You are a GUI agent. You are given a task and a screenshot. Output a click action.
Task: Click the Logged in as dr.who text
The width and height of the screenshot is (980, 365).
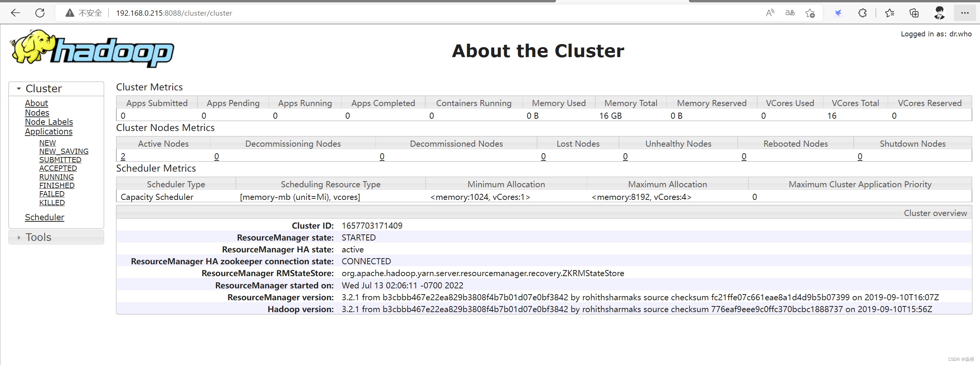coord(936,34)
